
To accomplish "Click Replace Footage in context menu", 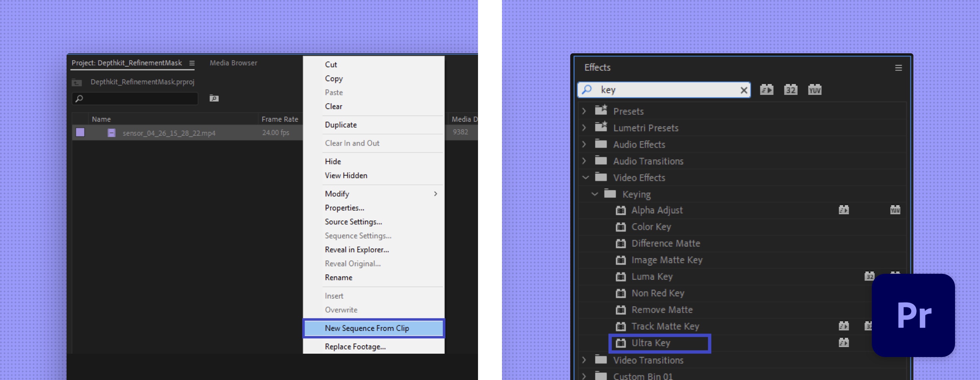I will coord(355,346).
